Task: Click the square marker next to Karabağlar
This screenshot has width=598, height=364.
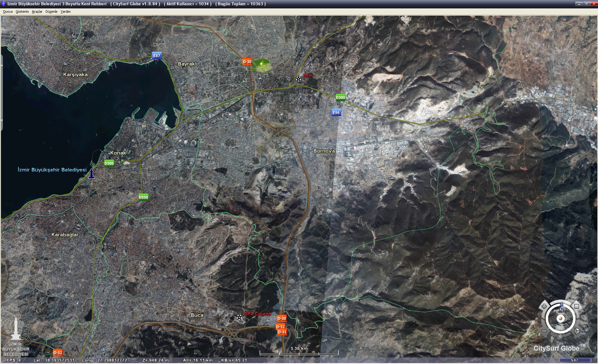Action: [x=46, y=239]
